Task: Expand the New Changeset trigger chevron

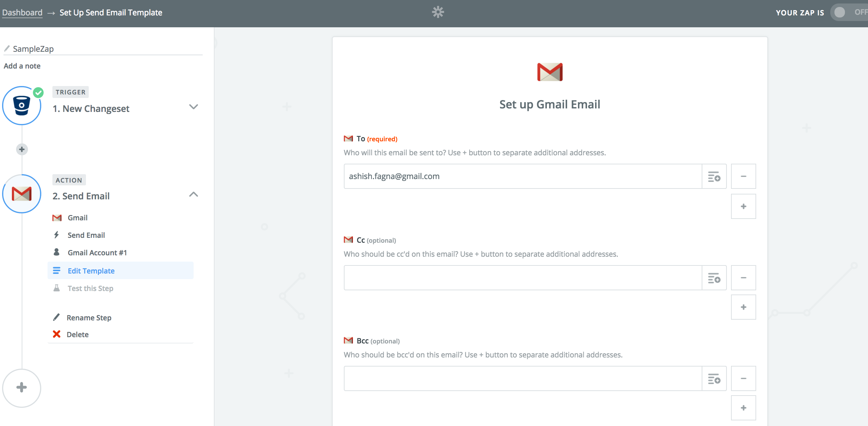Action: click(x=193, y=107)
